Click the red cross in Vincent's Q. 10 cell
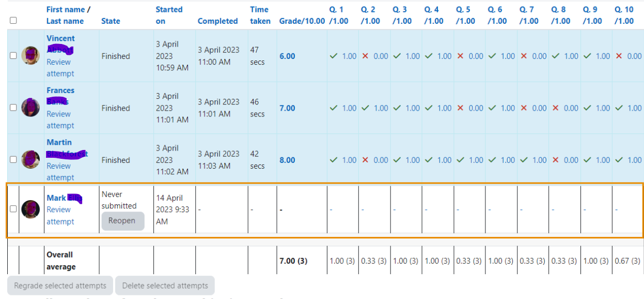 coord(619,56)
